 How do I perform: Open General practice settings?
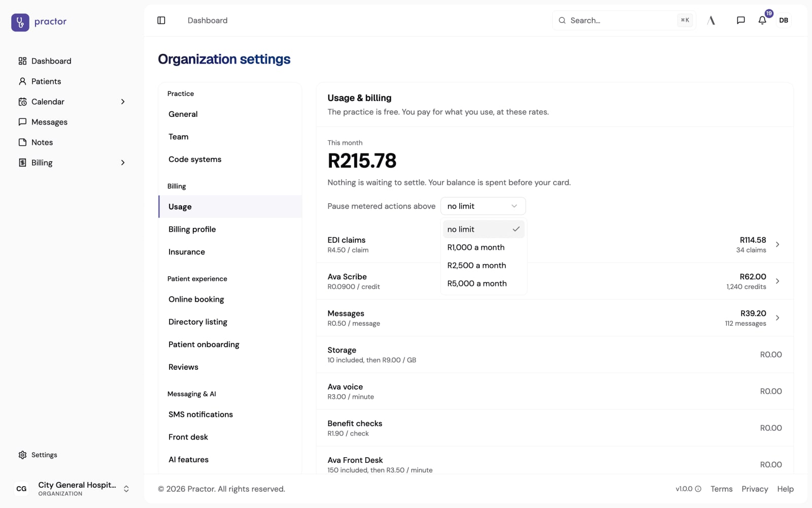coord(230,114)
